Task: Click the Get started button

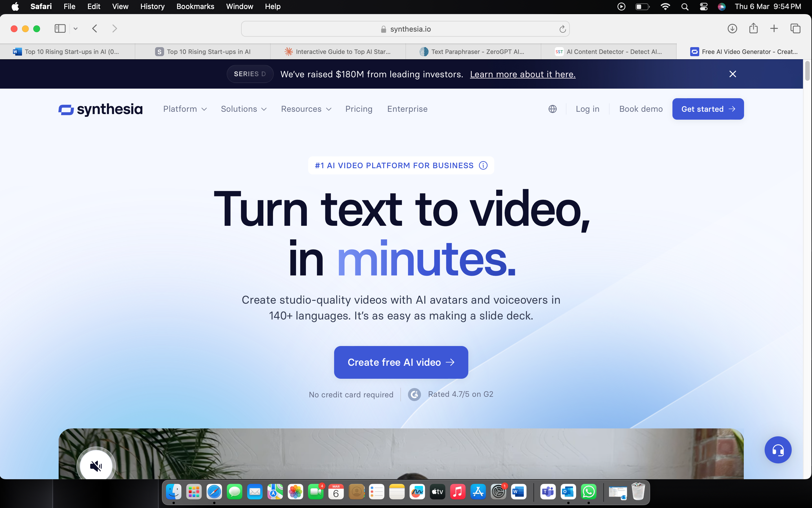Action: pos(708,109)
